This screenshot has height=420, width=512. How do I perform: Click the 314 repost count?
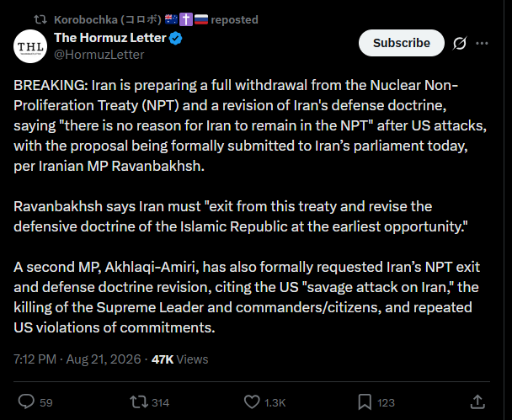click(160, 402)
